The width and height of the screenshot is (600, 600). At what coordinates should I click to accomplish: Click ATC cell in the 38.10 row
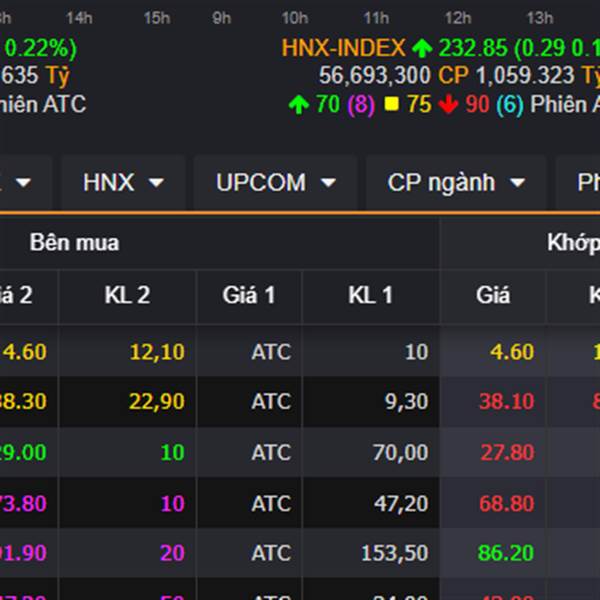point(271,401)
